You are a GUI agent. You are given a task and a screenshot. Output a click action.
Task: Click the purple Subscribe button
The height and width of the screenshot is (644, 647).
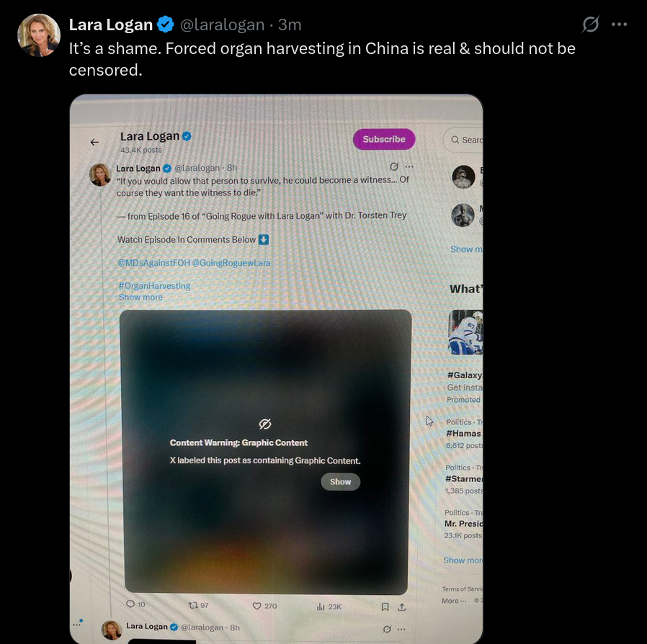point(384,139)
